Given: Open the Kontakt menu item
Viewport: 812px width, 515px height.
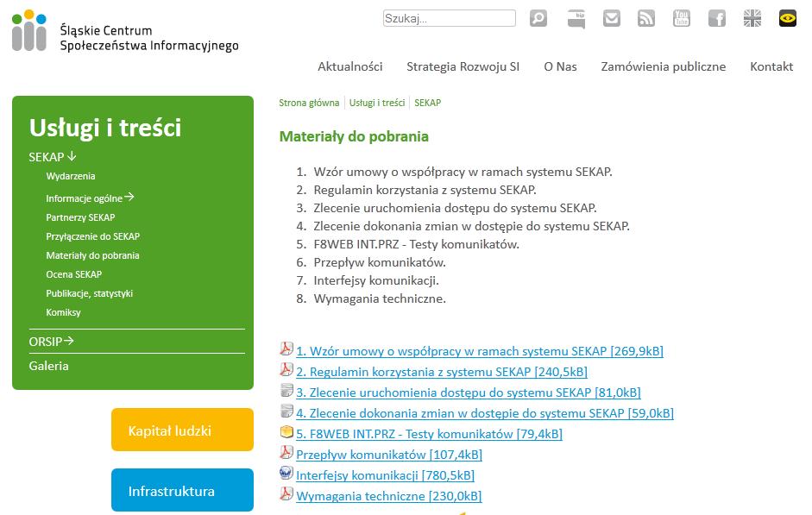Looking at the screenshot, I should tap(771, 66).
